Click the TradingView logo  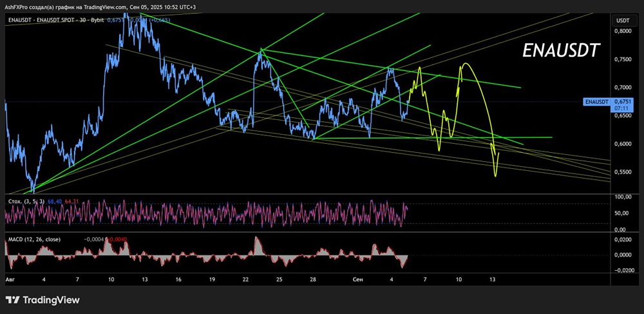point(43,300)
